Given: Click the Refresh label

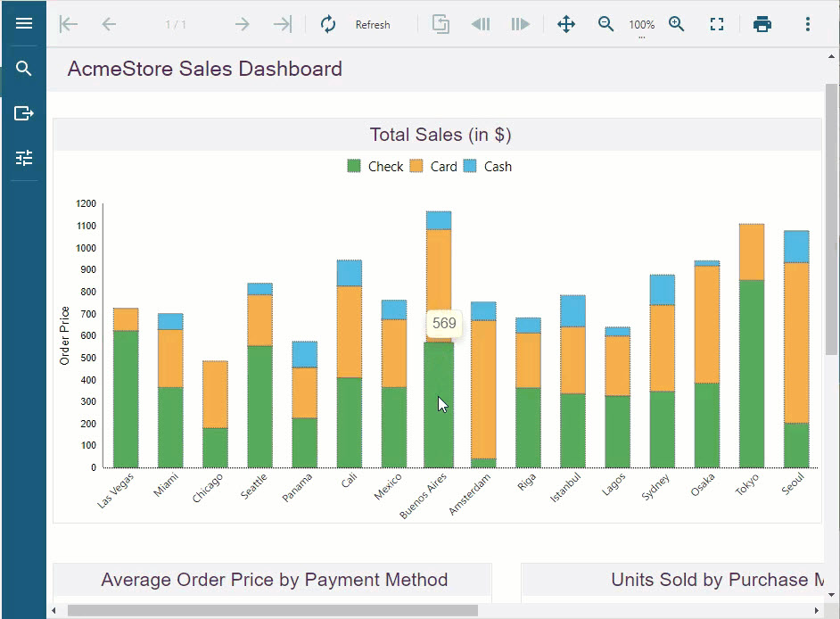Looking at the screenshot, I should point(373,25).
